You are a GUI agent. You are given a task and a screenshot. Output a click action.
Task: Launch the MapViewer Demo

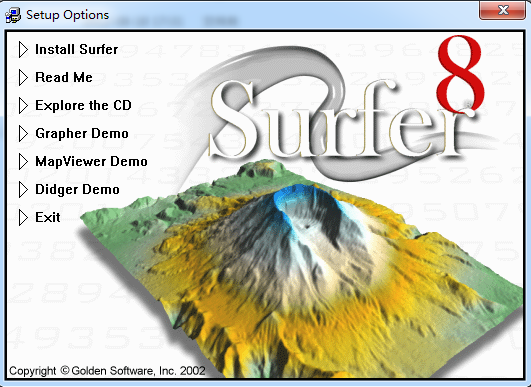pos(91,162)
